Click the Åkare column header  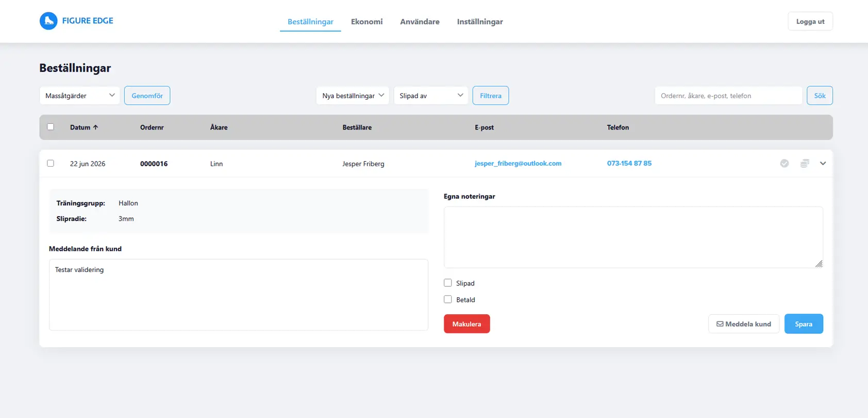click(219, 127)
